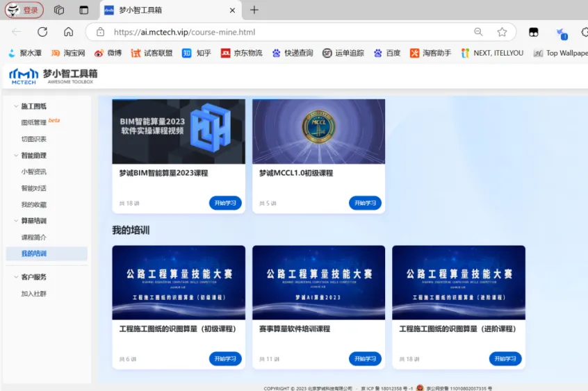Open the 运单追踪 bookmark

(x=343, y=53)
